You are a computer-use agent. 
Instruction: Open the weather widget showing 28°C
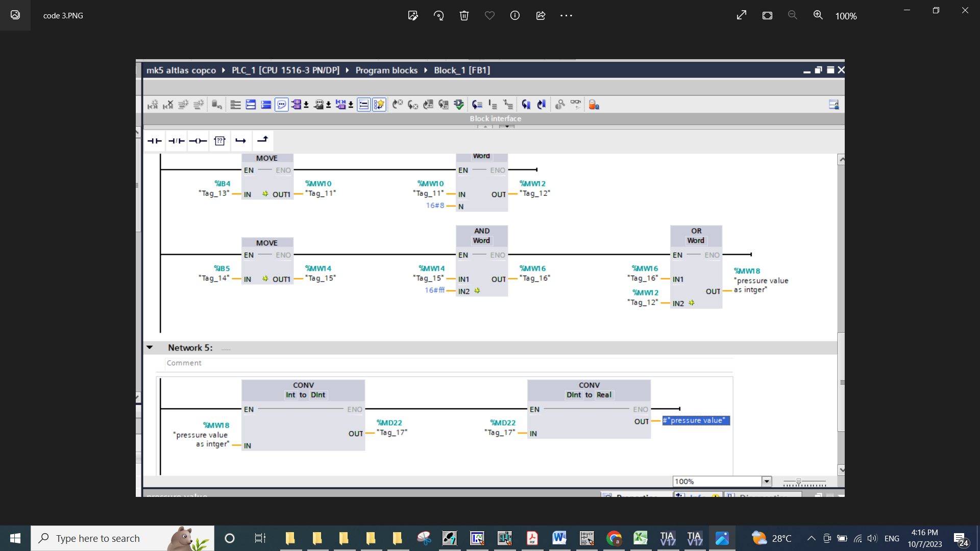(771, 538)
